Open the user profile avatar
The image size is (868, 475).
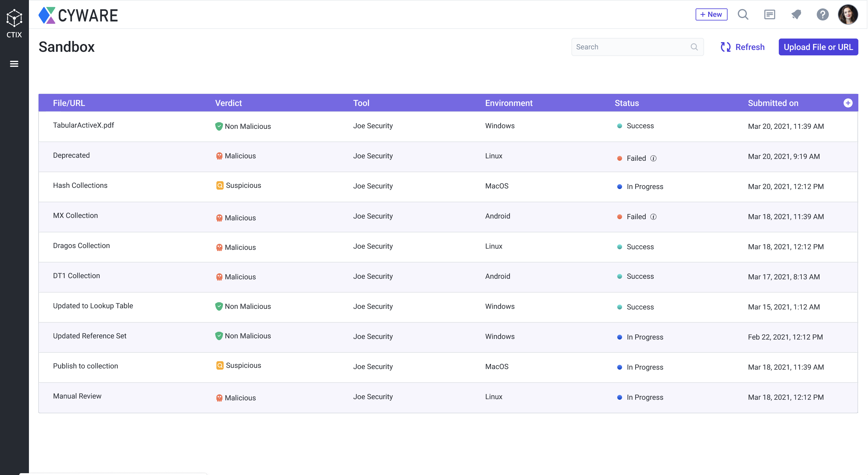848,14
